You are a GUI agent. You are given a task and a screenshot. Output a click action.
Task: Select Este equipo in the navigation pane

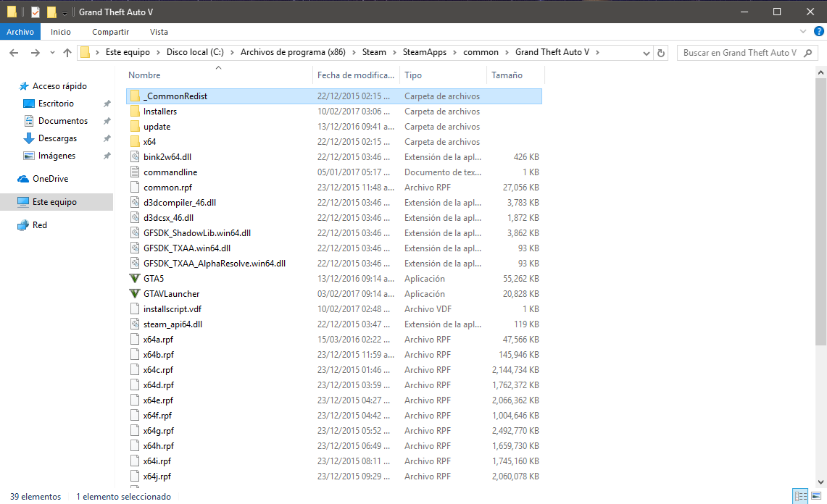[x=54, y=202]
